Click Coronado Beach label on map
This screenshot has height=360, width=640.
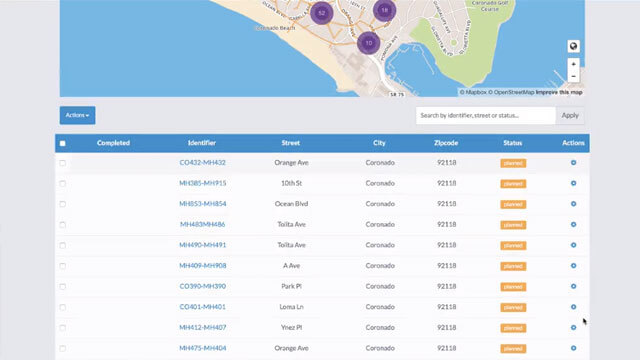275,28
